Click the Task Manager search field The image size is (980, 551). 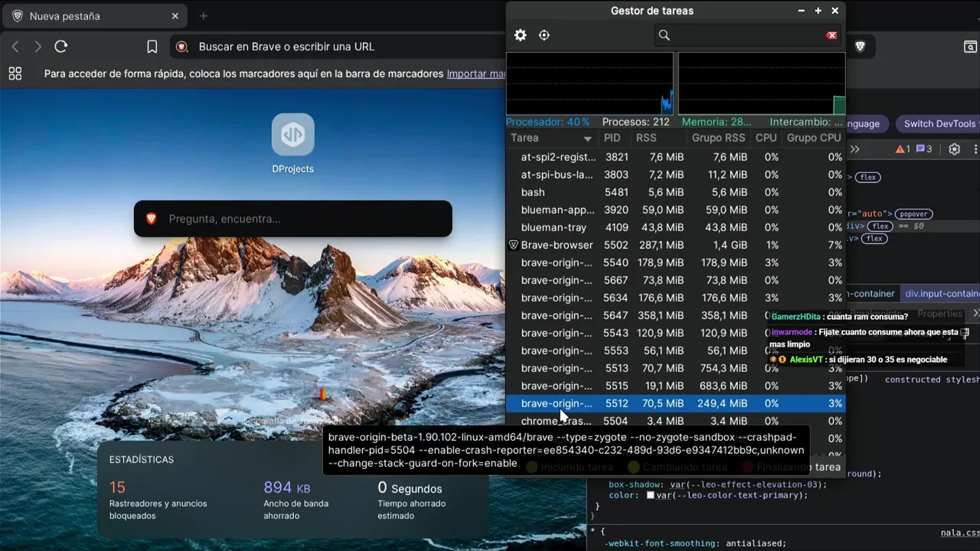[x=748, y=35]
